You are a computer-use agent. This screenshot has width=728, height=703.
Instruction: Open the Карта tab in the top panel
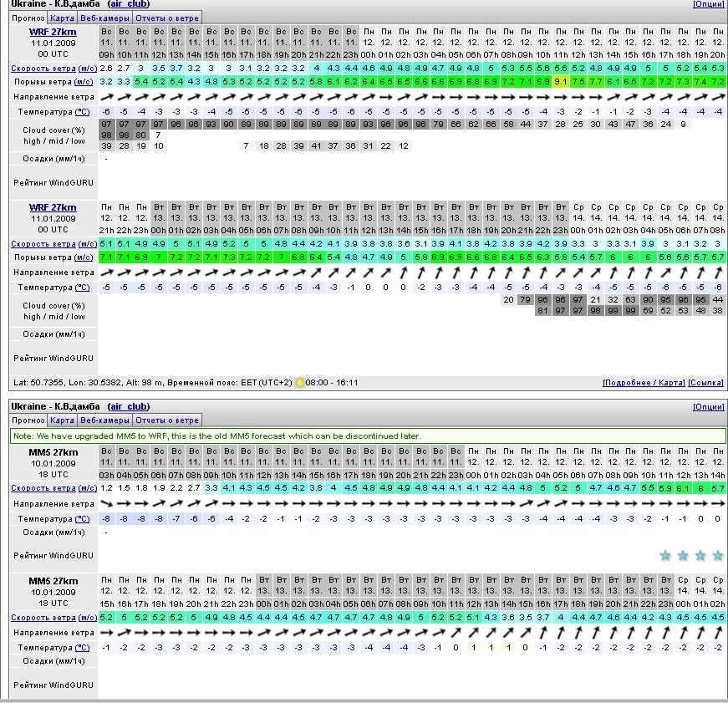tap(62, 17)
